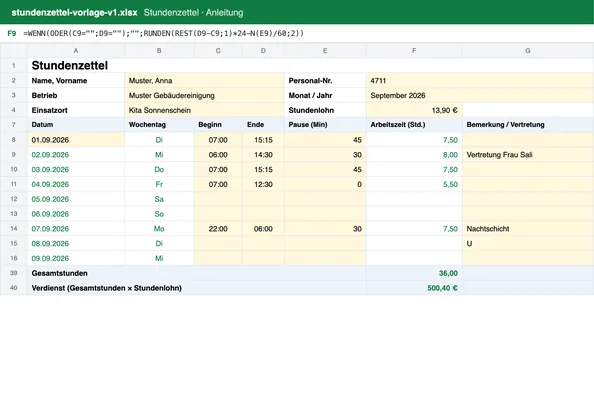Screen dimensions: 594x420
Task: Click the 'Betrieb' label cell
Action: [76, 95]
